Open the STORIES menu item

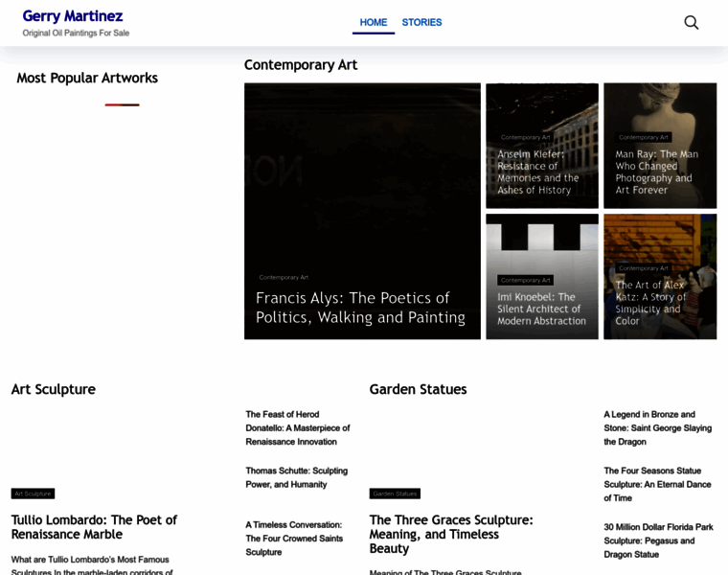(421, 22)
